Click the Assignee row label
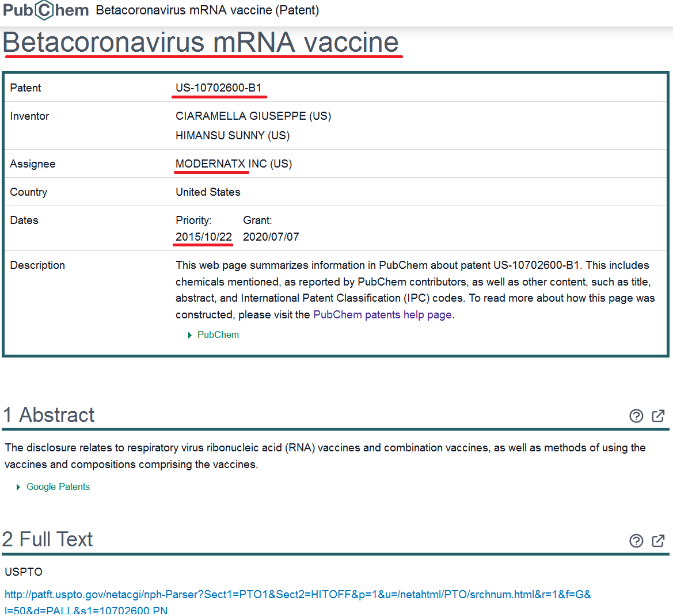Image resolution: width=673 pixels, height=616 pixels. pos(33,164)
